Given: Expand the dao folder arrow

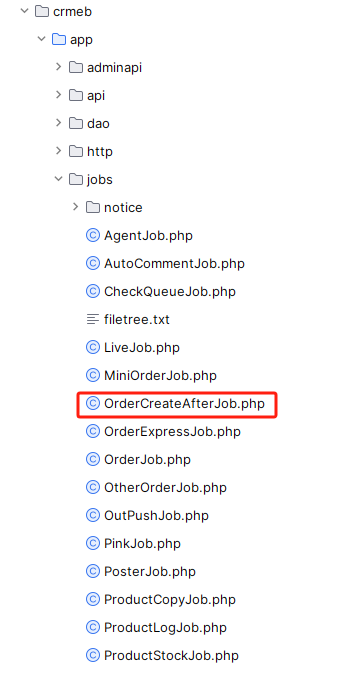Looking at the screenshot, I should [x=58, y=123].
